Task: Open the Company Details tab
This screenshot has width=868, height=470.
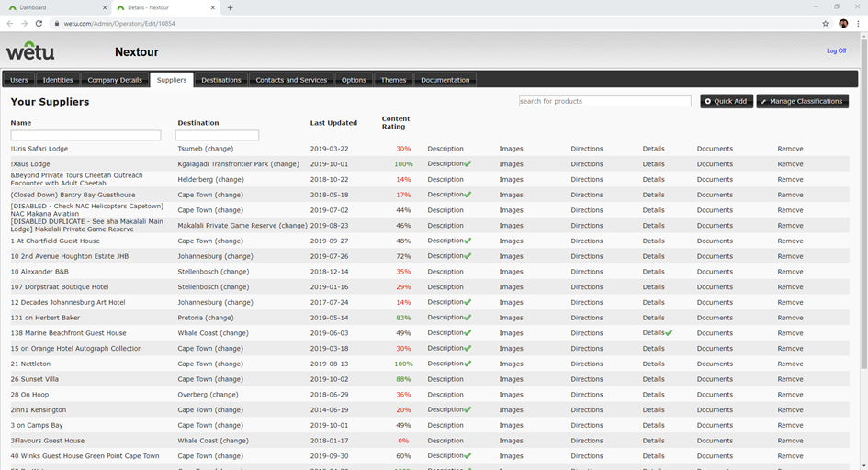Action: [115, 80]
